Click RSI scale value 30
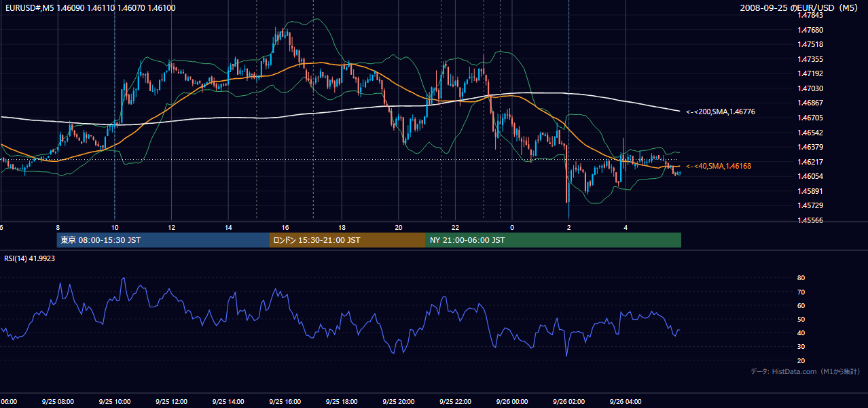This screenshot has width=868, height=408. pos(801,347)
